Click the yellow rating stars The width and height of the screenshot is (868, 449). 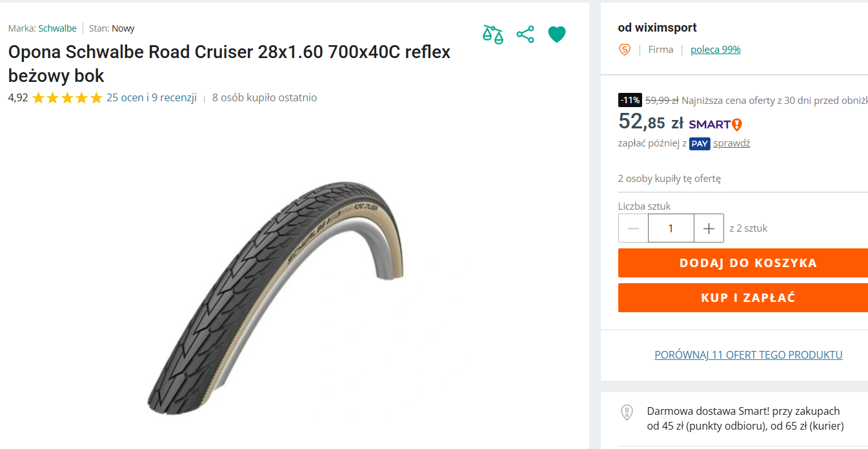click(67, 98)
